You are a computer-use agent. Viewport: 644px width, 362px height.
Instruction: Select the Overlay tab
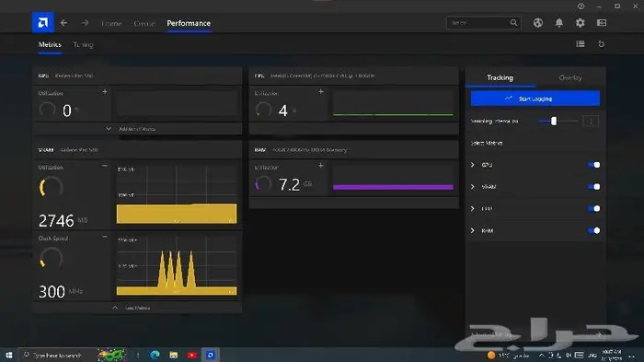click(570, 77)
